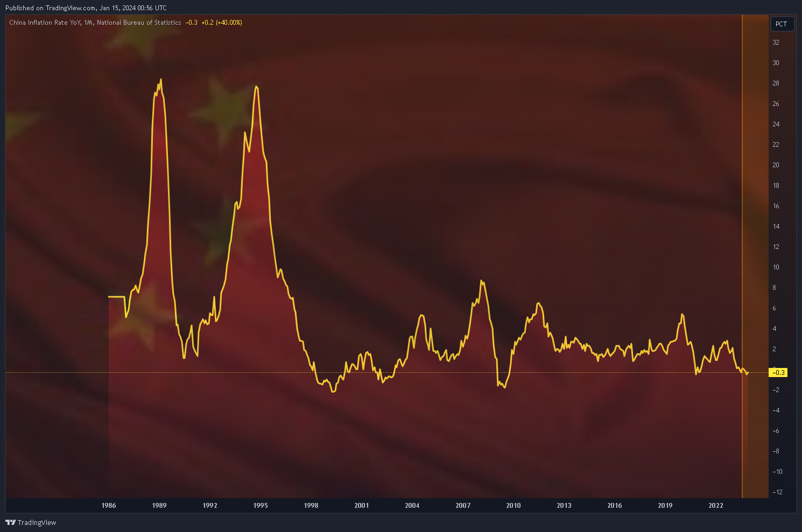This screenshot has width=802, height=532.
Task: Click the 1995 label on time axis
Action: pyautogui.click(x=261, y=505)
